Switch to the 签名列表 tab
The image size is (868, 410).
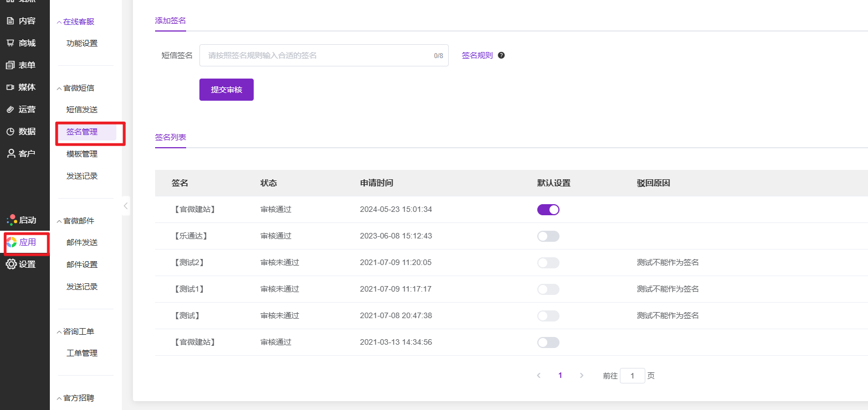pyautogui.click(x=171, y=137)
